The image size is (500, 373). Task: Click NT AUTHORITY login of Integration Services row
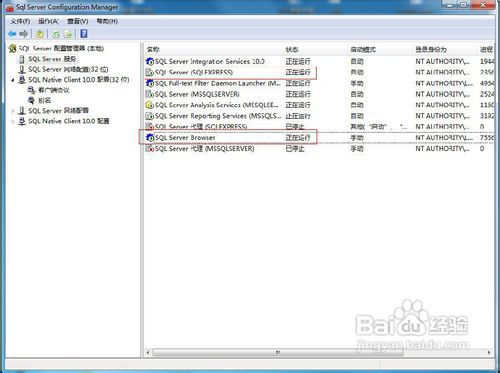(442, 61)
